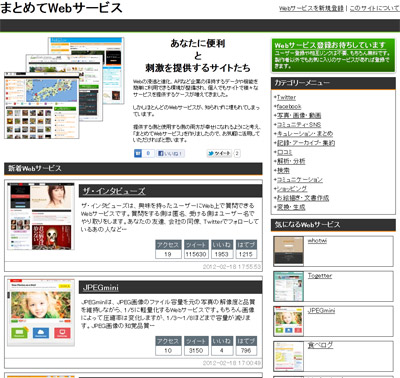
Task: Click the Hatena bookmark B! icon
Action: pos(138,153)
